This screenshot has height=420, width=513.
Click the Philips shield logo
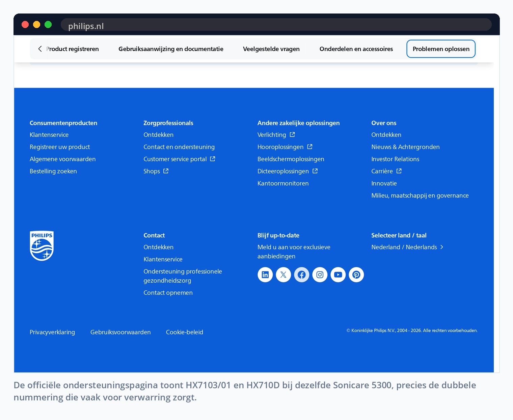coord(42,246)
